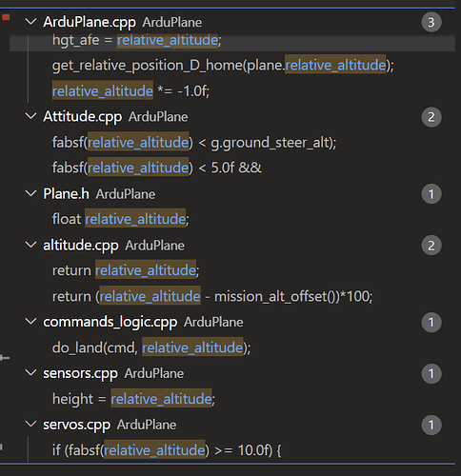
Task: Click the count badge 1 for servos.cpp
Action: click(x=431, y=425)
